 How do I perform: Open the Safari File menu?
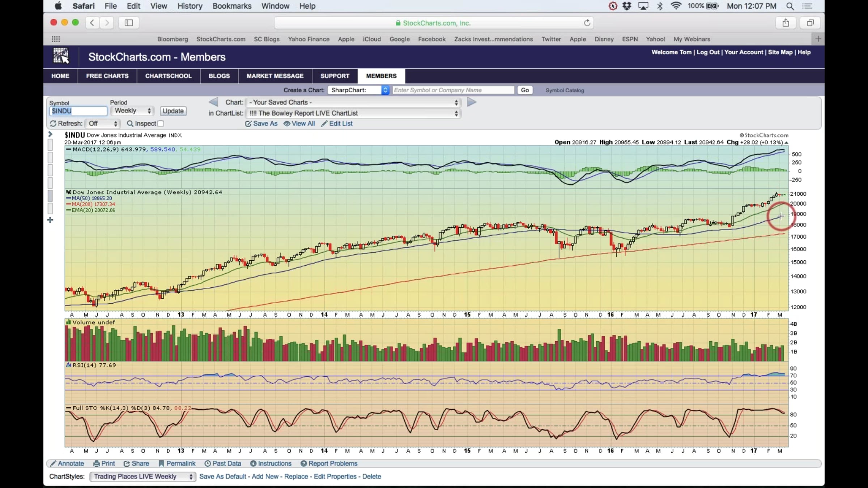tap(111, 6)
